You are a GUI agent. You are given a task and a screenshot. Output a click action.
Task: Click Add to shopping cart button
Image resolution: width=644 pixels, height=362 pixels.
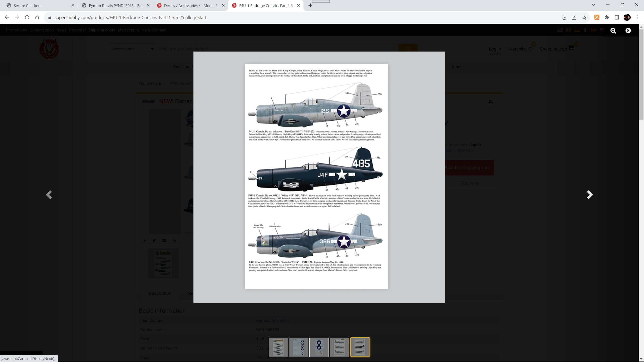[x=469, y=168]
